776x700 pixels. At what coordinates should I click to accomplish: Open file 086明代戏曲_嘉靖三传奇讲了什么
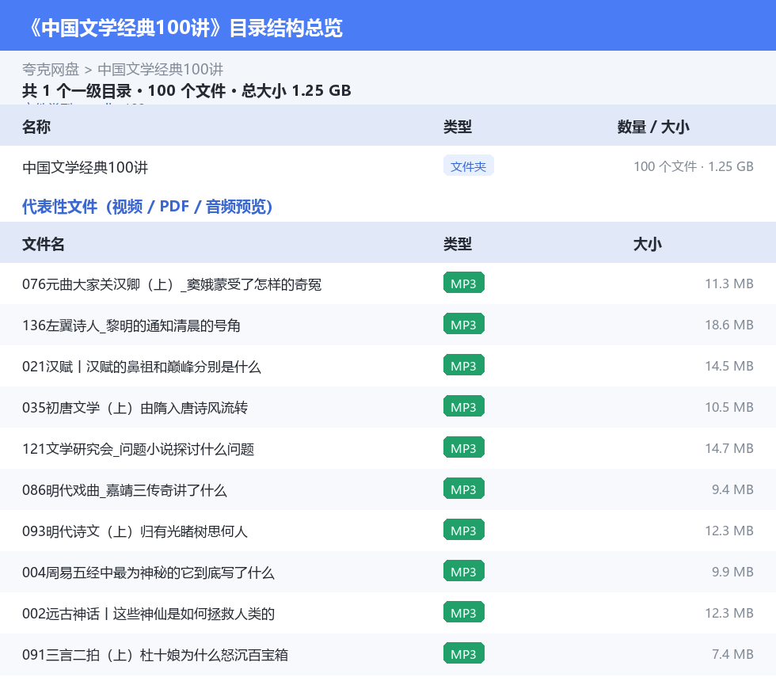pos(125,489)
